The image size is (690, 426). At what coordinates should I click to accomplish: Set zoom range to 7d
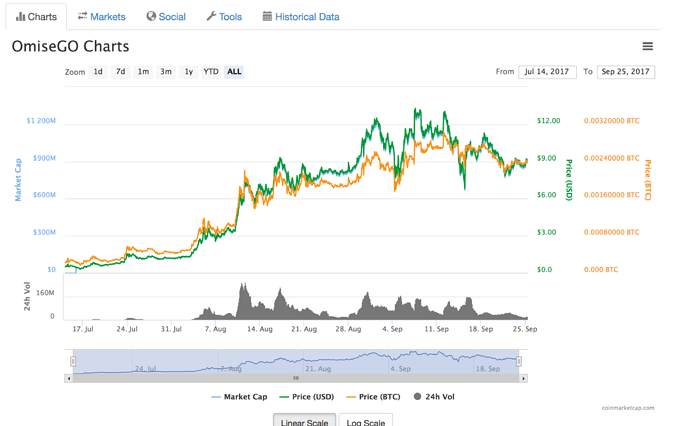(x=121, y=72)
